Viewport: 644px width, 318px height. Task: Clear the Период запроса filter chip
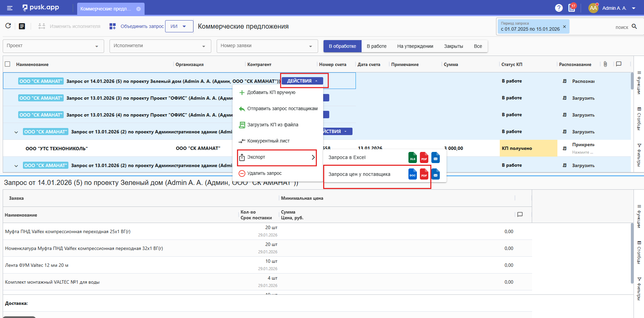[564, 26]
